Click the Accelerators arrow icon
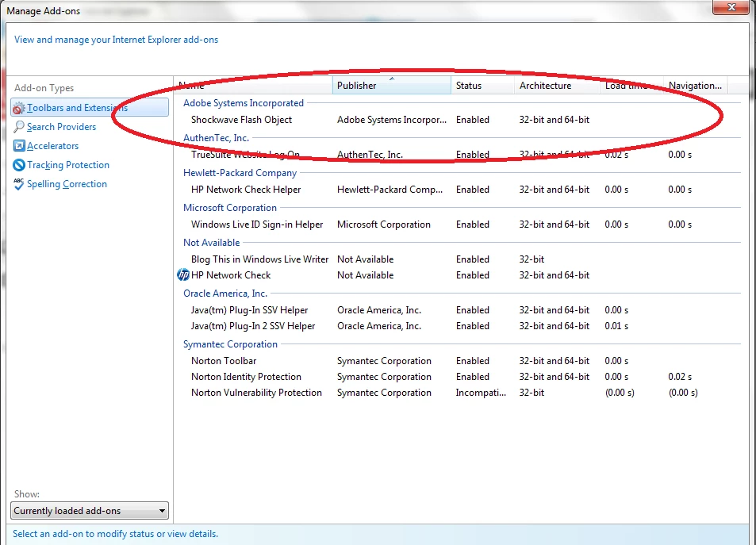 pos(19,146)
